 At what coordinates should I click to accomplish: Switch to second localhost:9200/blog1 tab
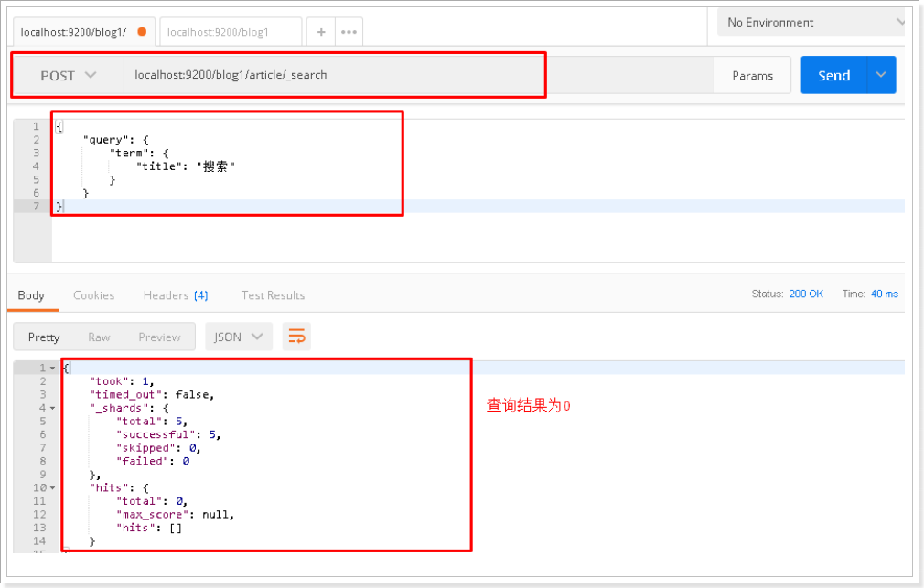click(231, 32)
